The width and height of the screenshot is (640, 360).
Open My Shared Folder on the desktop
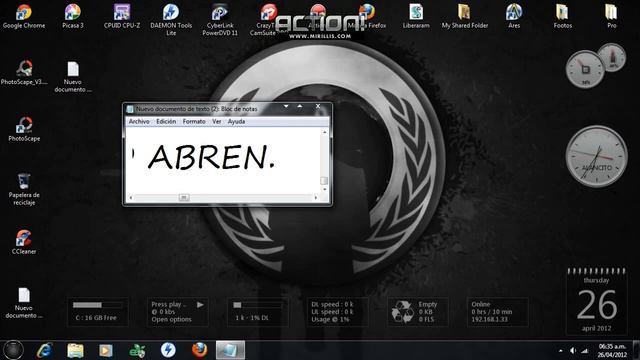pos(464,16)
